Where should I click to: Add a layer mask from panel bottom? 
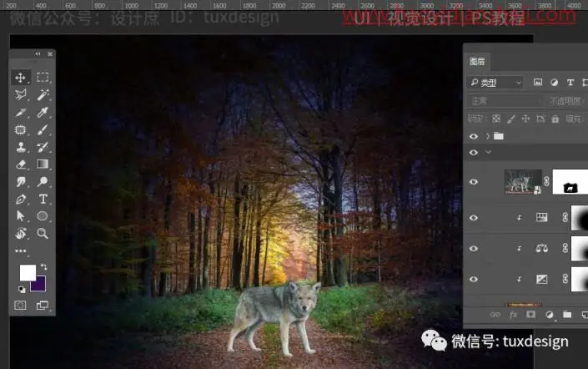[x=531, y=315]
